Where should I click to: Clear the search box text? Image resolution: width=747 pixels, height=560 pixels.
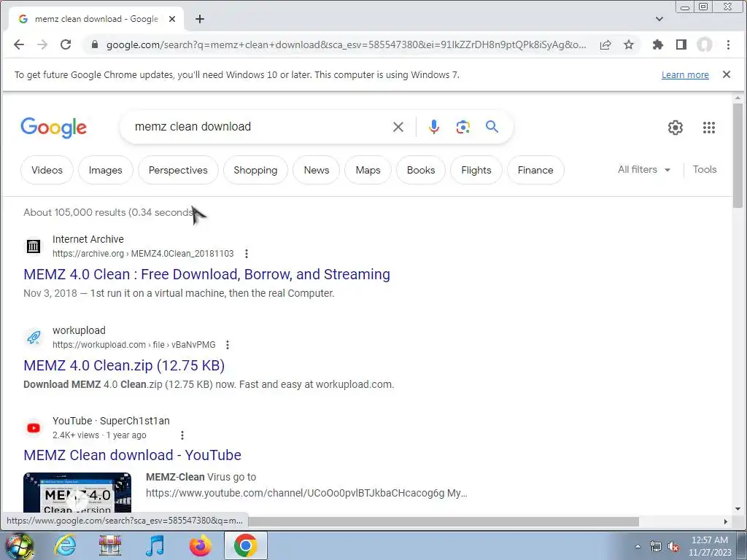(x=398, y=127)
